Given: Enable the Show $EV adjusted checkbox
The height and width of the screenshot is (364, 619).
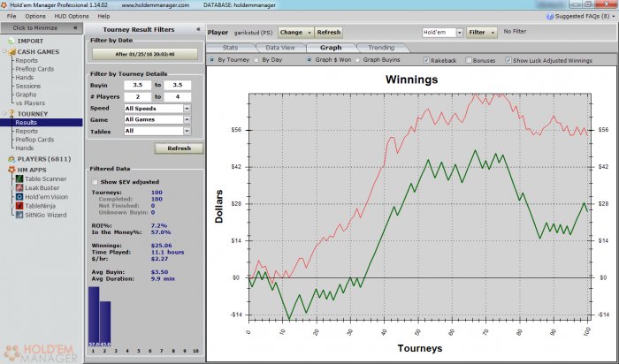Looking at the screenshot, I should (x=95, y=182).
